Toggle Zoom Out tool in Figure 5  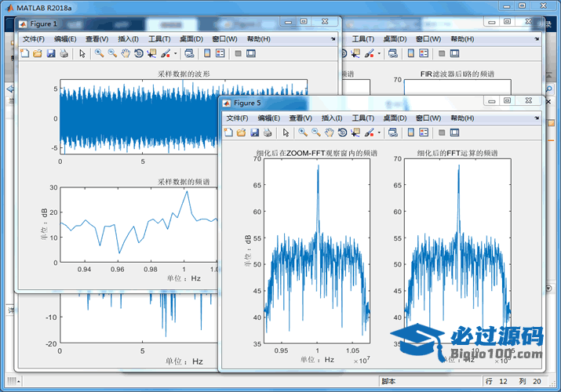pos(316,132)
